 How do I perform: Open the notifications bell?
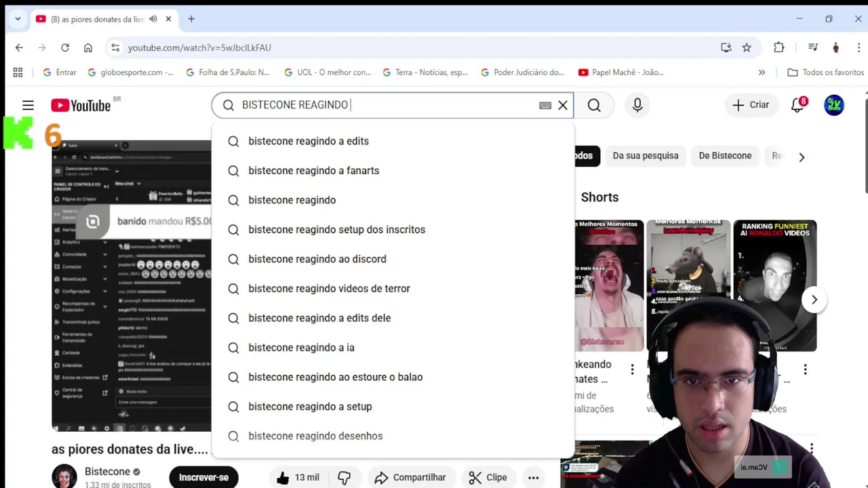pos(798,105)
